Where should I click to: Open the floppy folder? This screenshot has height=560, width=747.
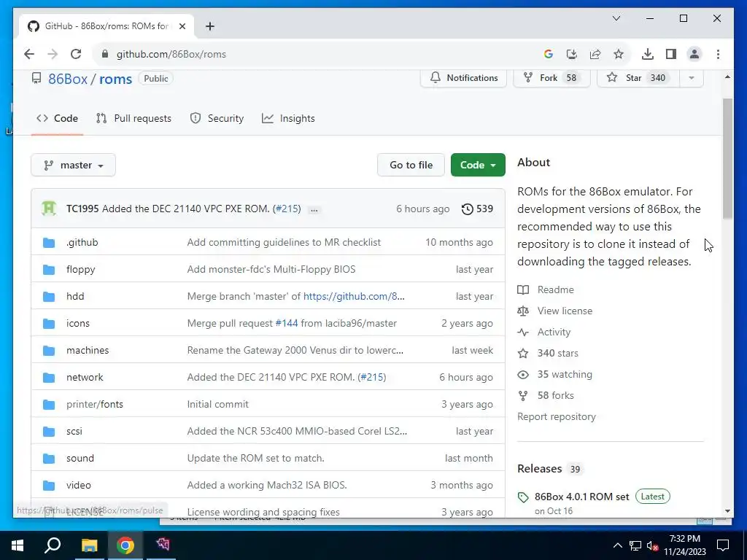pyautogui.click(x=80, y=270)
